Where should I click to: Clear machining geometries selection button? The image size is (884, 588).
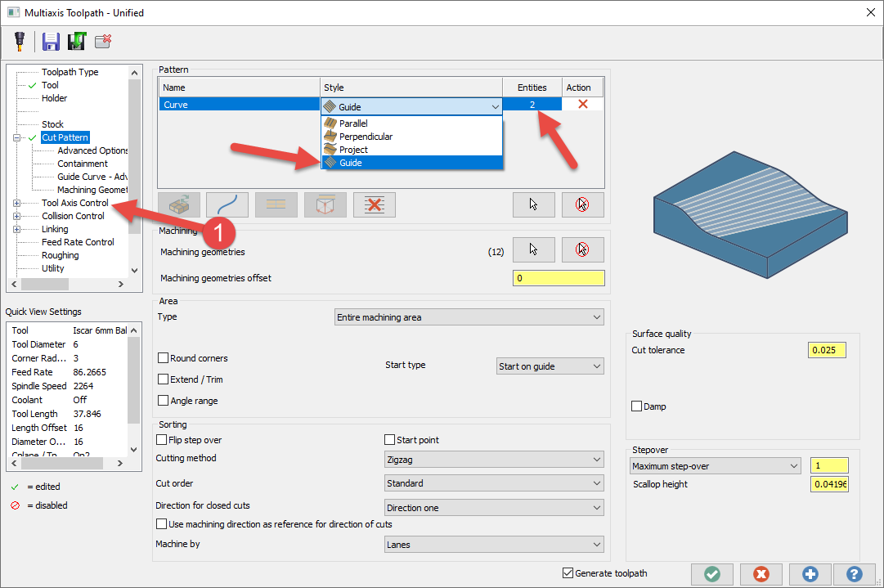pos(582,249)
